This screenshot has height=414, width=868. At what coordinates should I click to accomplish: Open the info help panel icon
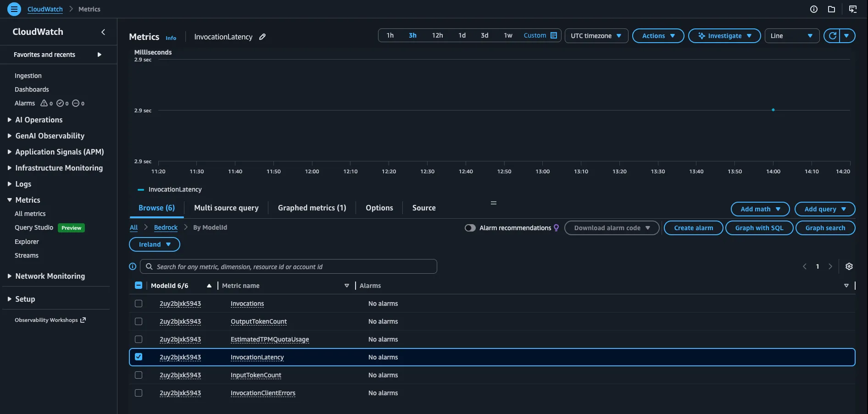tap(814, 9)
